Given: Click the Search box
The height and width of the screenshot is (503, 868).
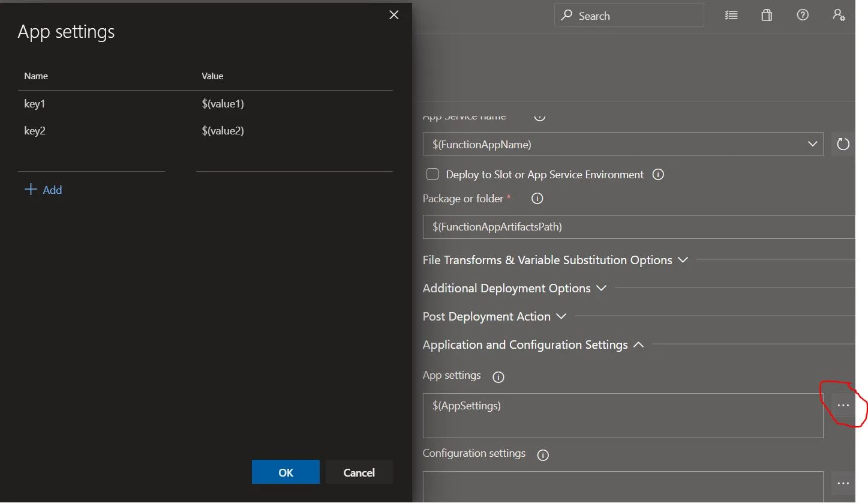Looking at the screenshot, I should [x=629, y=16].
